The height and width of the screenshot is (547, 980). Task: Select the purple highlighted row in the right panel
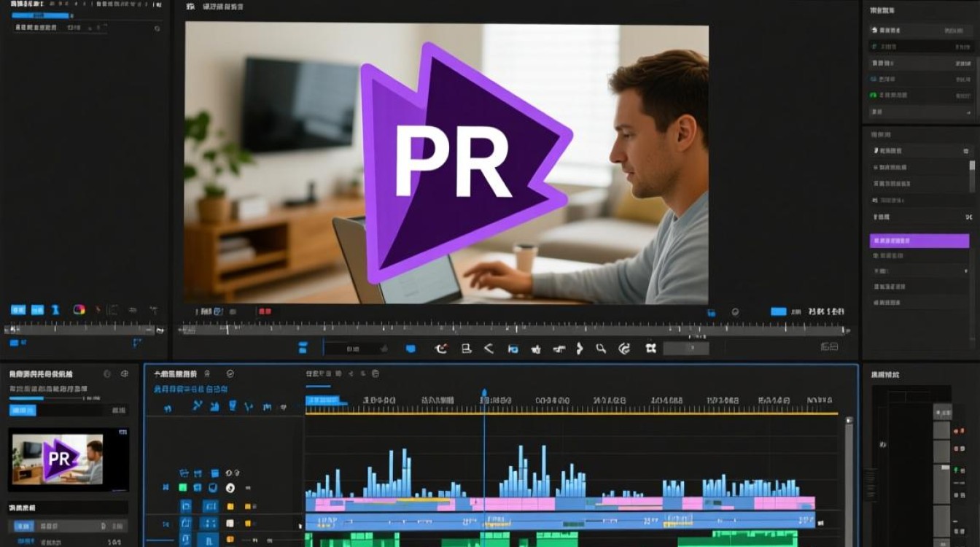(919, 241)
